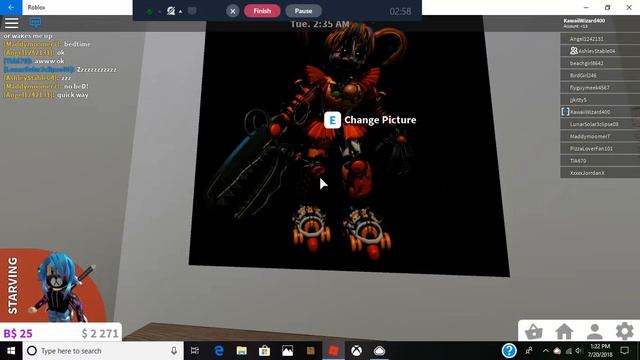Switch to Roblox taskbar icon

tap(333, 351)
